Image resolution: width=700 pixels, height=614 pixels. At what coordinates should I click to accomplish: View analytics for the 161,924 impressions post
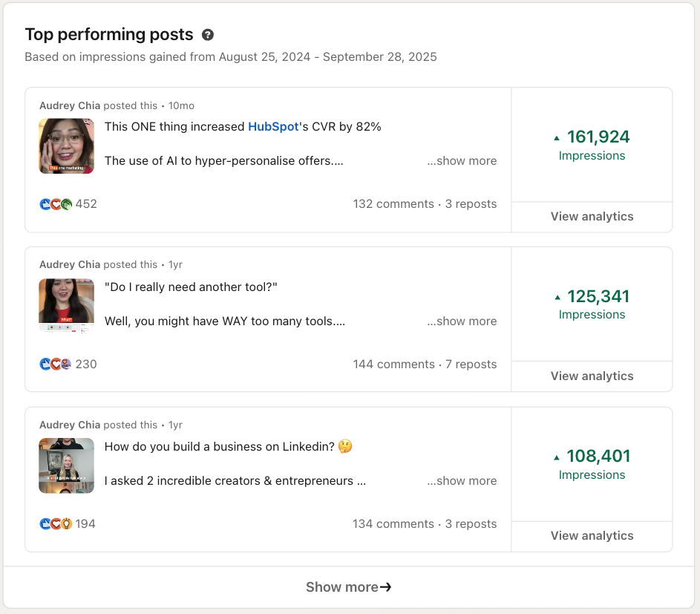592,217
